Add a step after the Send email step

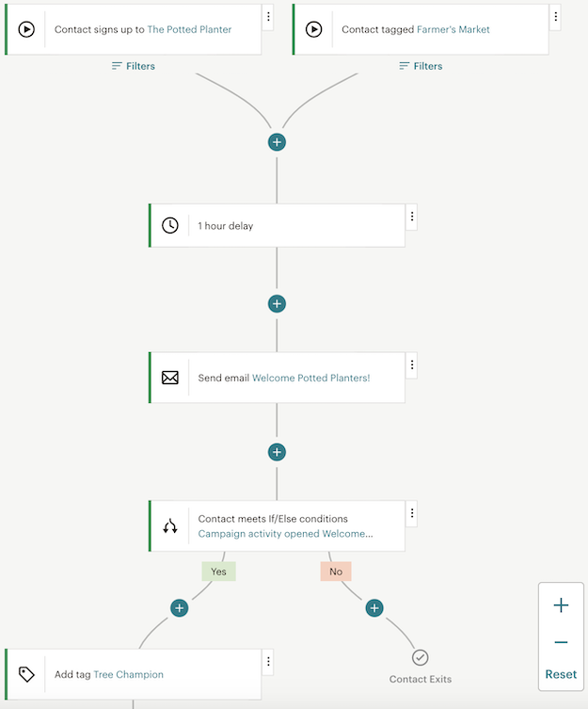coord(277,452)
